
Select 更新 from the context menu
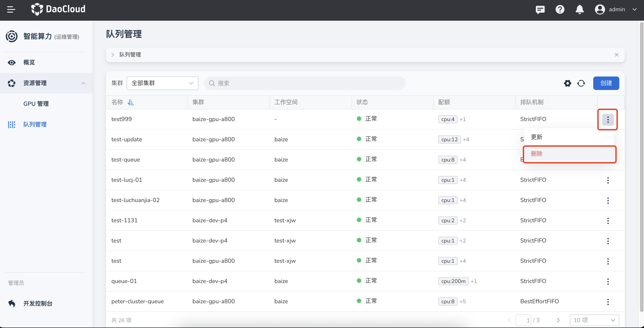(x=536, y=137)
